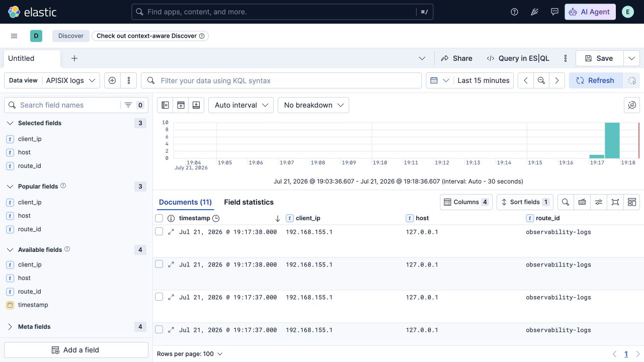
Task: Switch to Field statistics tab
Action: [249, 202]
